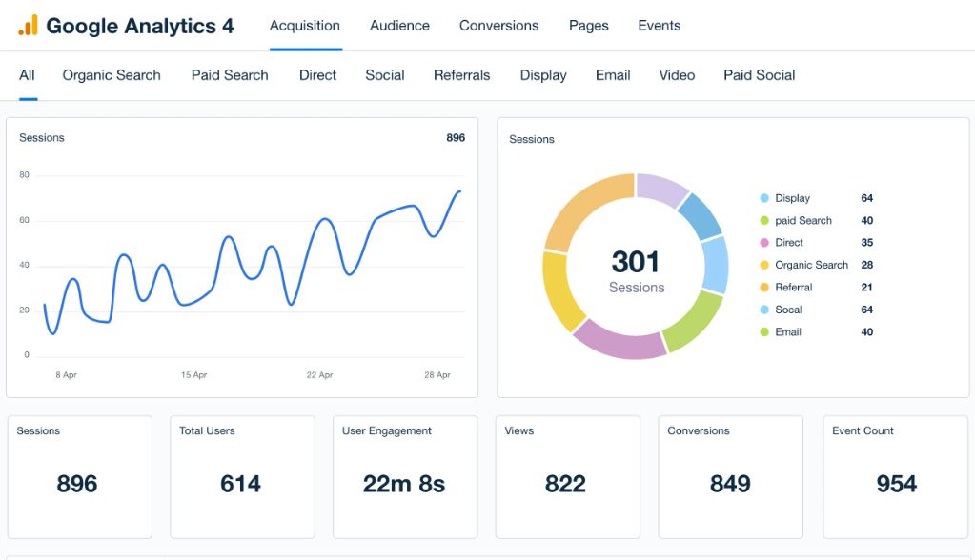Click the Sessions total of 896 card

click(x=79, y=476)
